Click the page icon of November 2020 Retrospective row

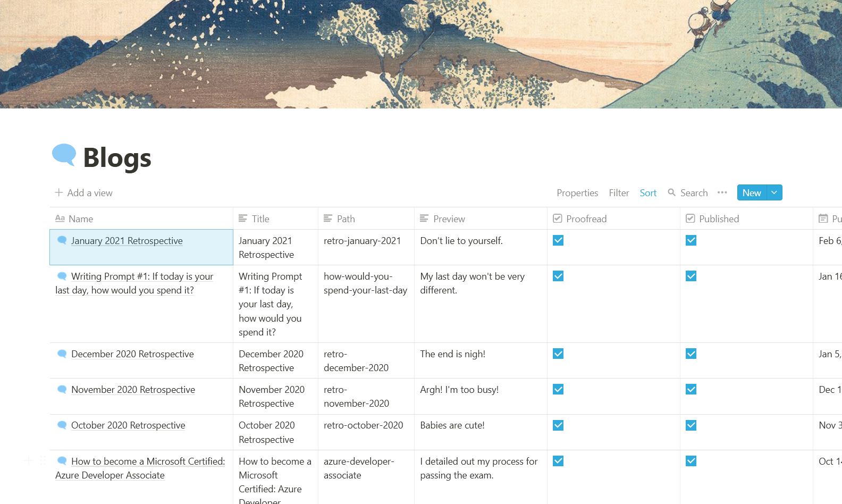point(62,389)
